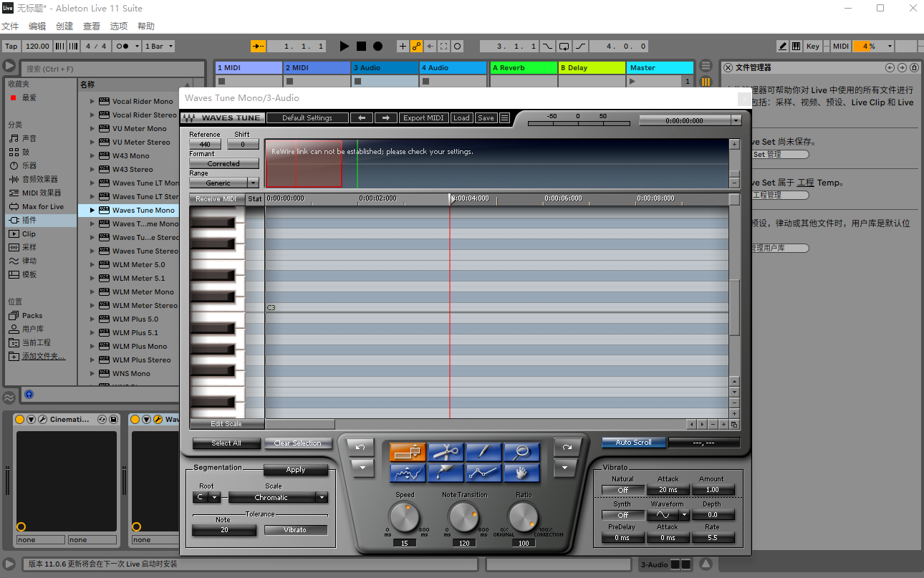Toggle Receive MIDI button
Image resolution: width=924 pixels, height=578 pixels.
click(x=216, y=199)
